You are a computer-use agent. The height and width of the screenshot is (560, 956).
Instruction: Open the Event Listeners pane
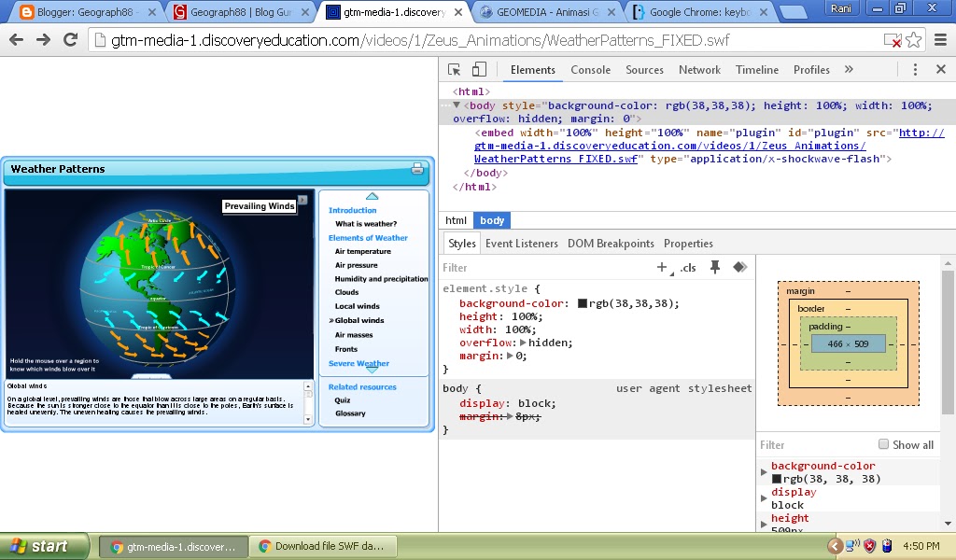click(x=521, y=244)
